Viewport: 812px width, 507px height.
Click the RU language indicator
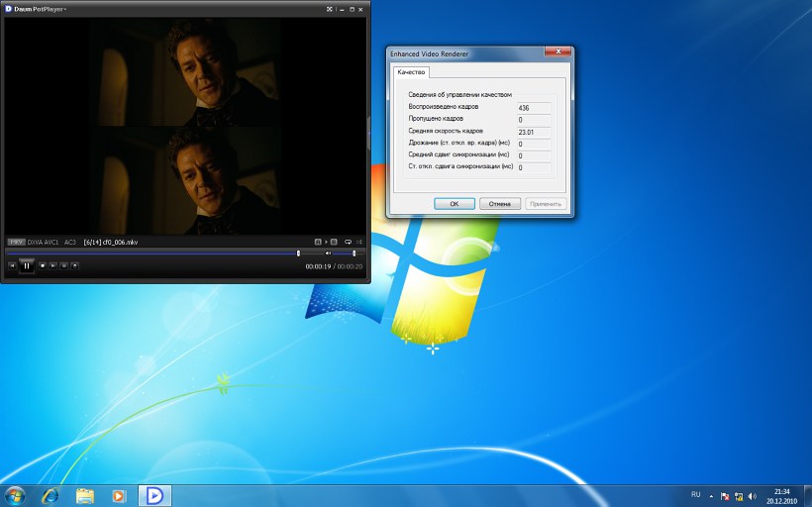pyautogui.click(x=695, y=494)
